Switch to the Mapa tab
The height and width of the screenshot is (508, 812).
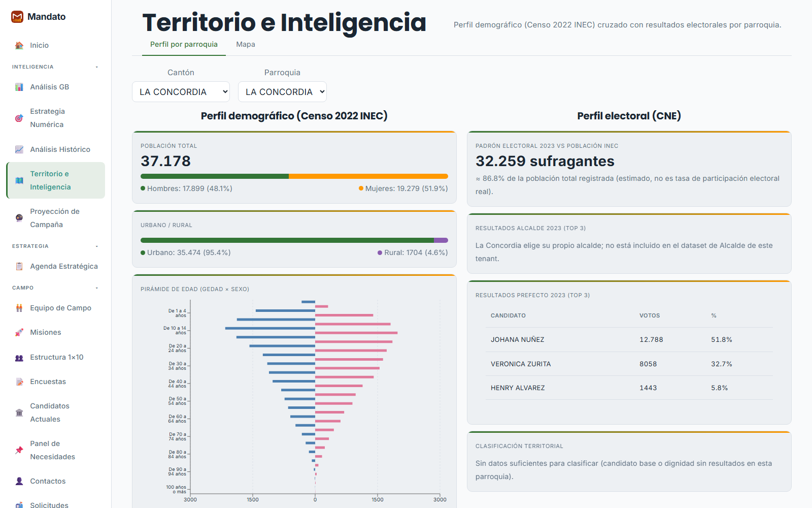246,44
